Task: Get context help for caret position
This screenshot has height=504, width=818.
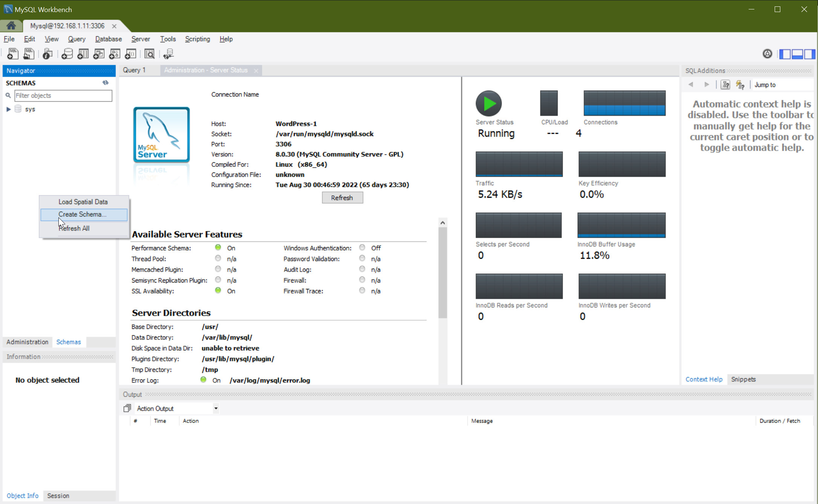Action: click(725, 85)
